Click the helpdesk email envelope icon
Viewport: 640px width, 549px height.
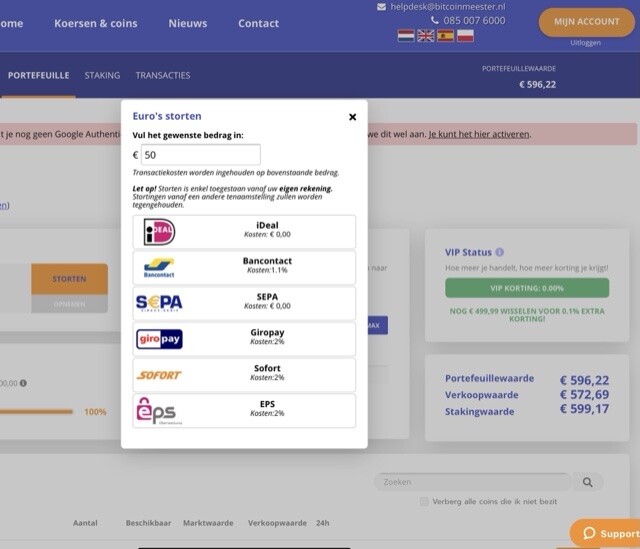pos(381,7)
